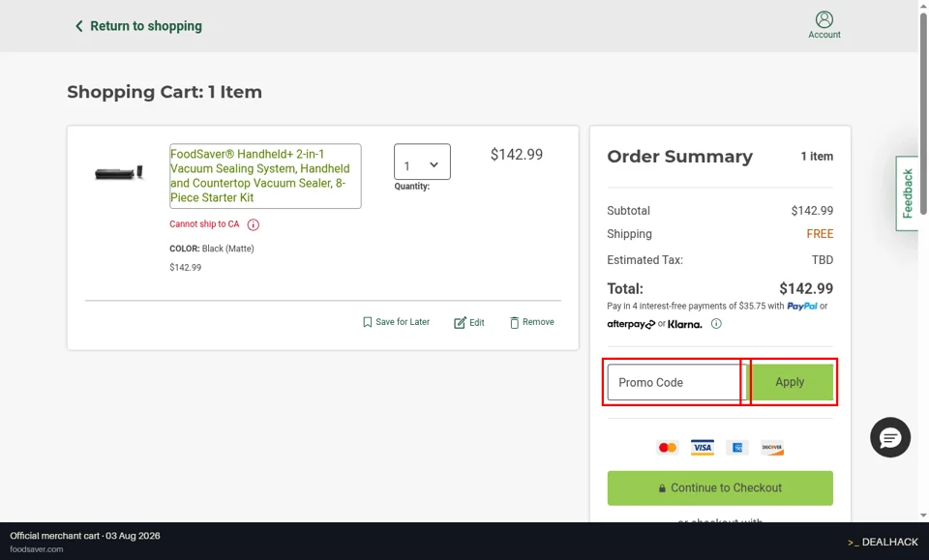Click the DEALHACK label in footer bar
The width and height of the screenshot is (929, 560).
[883, 543]
